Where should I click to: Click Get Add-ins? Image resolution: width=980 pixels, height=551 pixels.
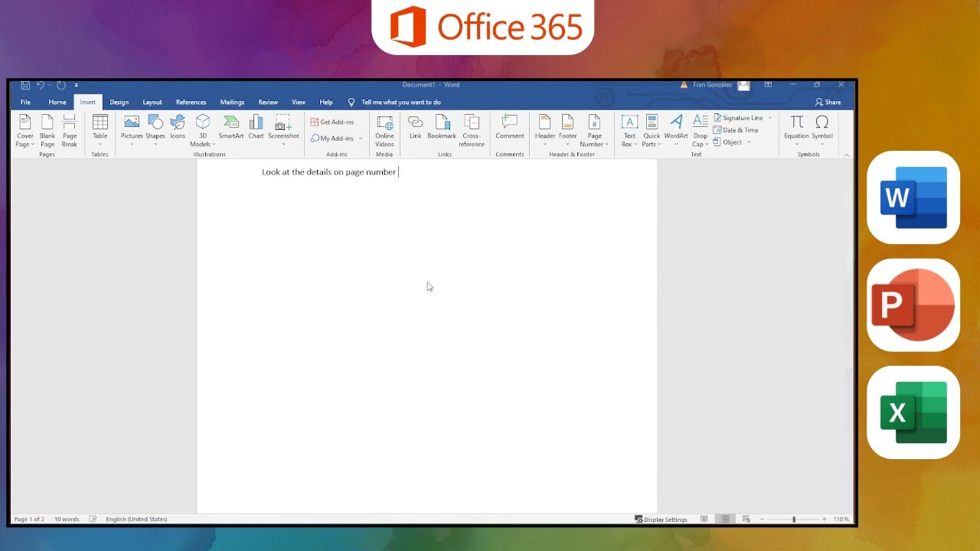332,122
